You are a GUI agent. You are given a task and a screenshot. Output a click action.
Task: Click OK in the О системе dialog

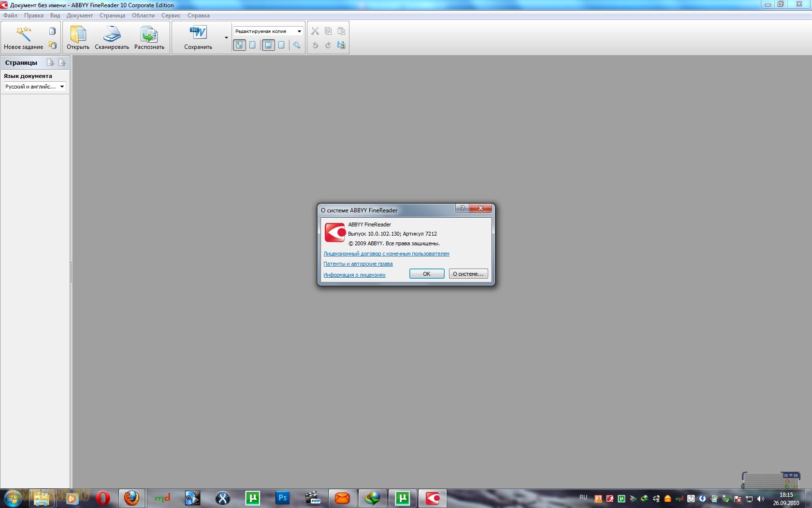coord(427,274)
